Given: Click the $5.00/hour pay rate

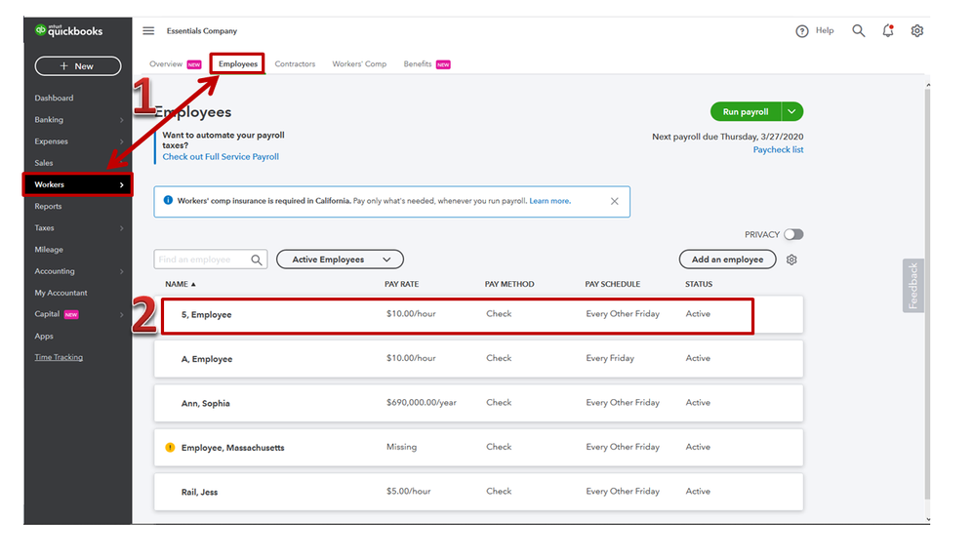Looking at the screenshot, I should (408, 491).
